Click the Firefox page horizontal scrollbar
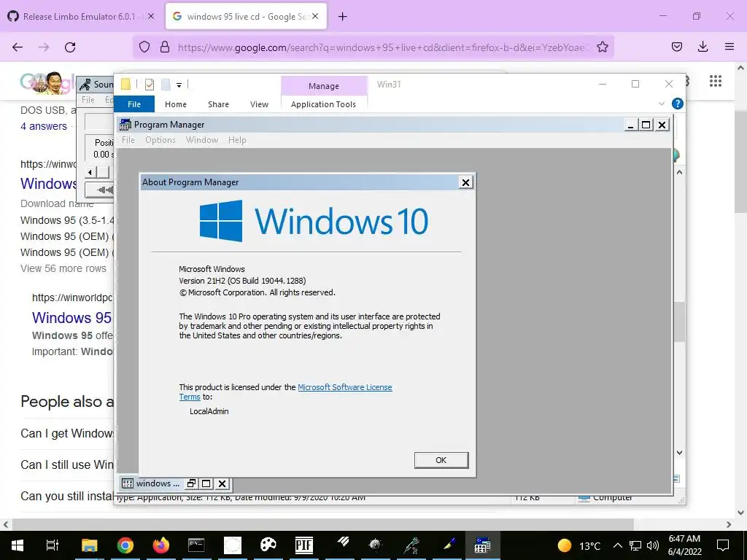The width and height of the screenshot is (747, 560). click(x=323, y=524)
